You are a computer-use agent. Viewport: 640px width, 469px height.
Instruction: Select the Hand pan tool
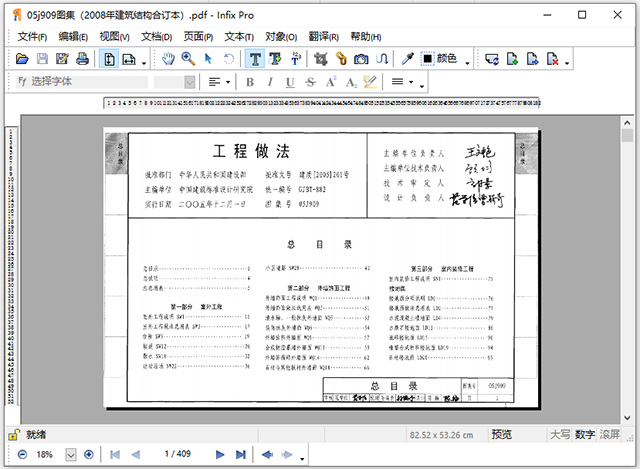(x=168, y=59)
